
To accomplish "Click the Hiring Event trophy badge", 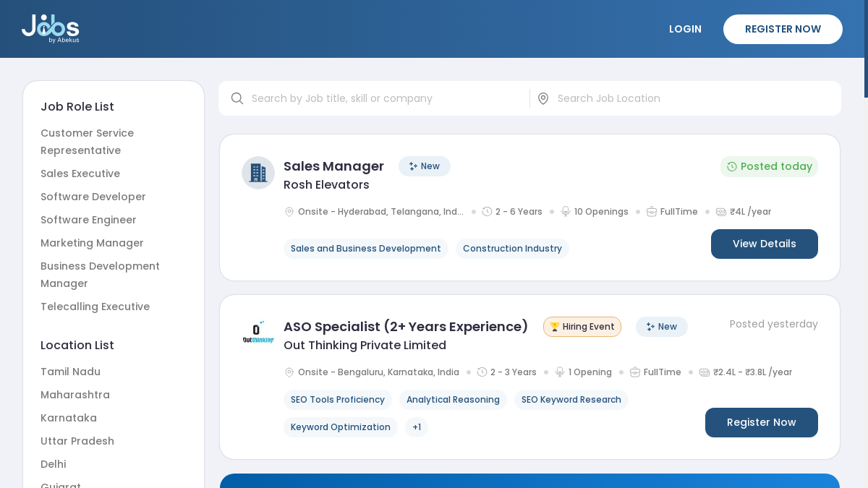I will [582, 327].
